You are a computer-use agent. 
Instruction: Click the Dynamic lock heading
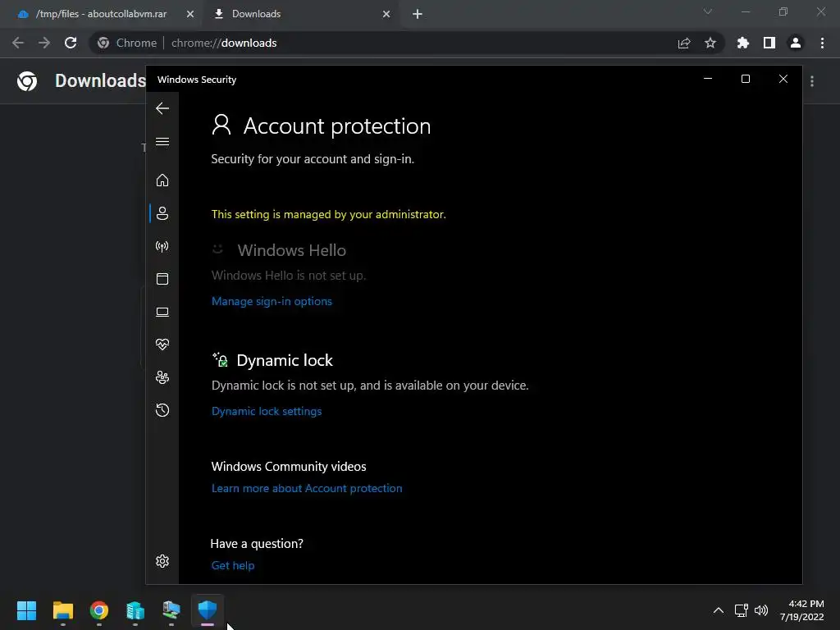coord(285,360)
